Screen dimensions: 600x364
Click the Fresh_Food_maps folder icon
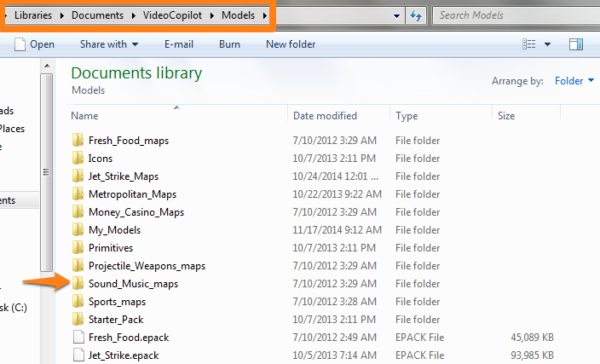[78, 141]
